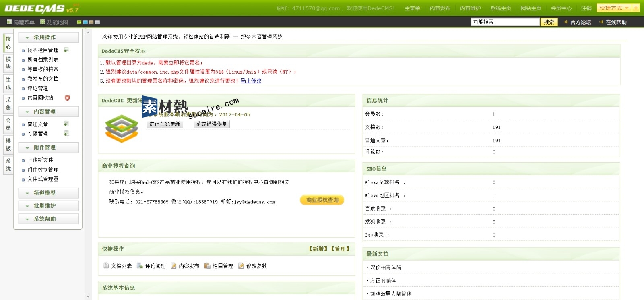The height and width of the screenshot is (300, 644).
Task: Open 内容维护 in top navigation
Action: pos(471,8)
